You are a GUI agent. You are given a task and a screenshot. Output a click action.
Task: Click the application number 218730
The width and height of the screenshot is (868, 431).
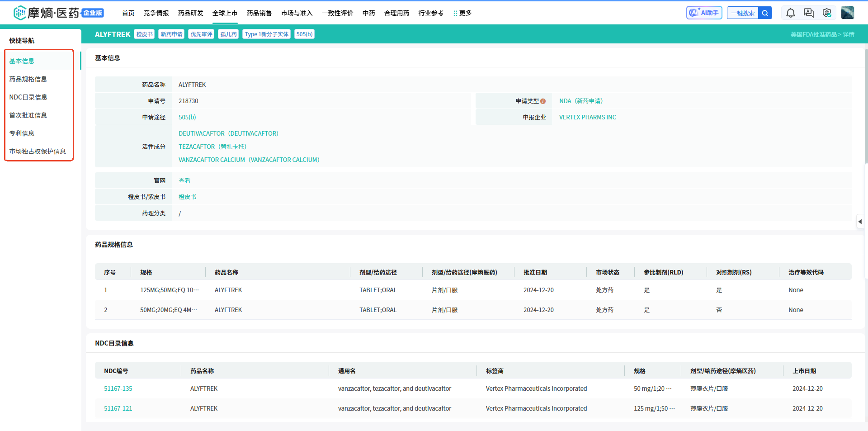(189, 101)
